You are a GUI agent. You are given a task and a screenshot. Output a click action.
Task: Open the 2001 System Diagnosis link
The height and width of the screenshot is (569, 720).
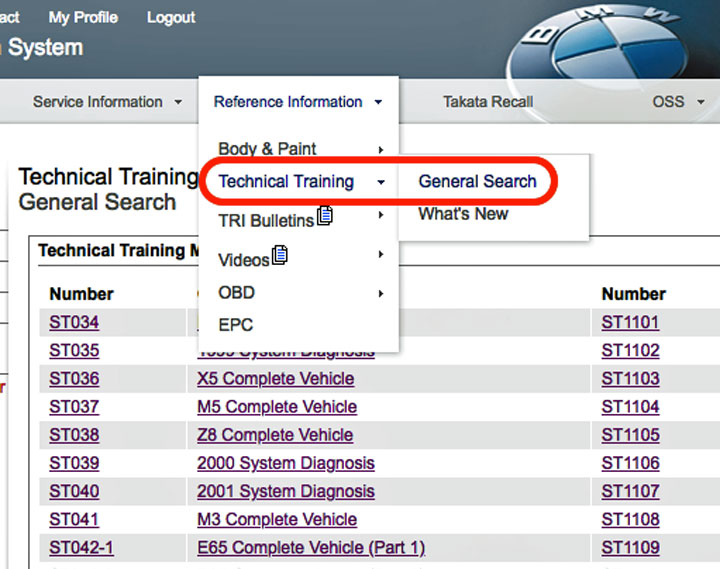[x=285, y=492]
